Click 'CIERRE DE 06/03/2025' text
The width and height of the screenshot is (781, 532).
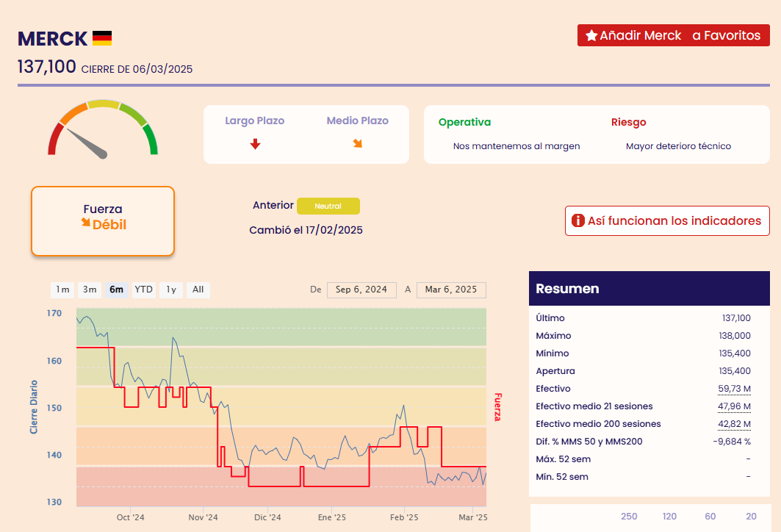(x=137, y=69)
